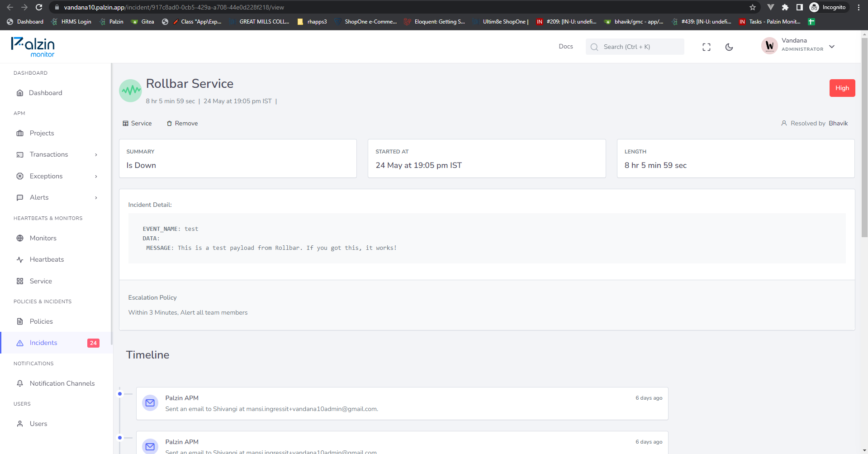
Task: Click the Projects briefcase icon
Action: click(x=20, y=133)
